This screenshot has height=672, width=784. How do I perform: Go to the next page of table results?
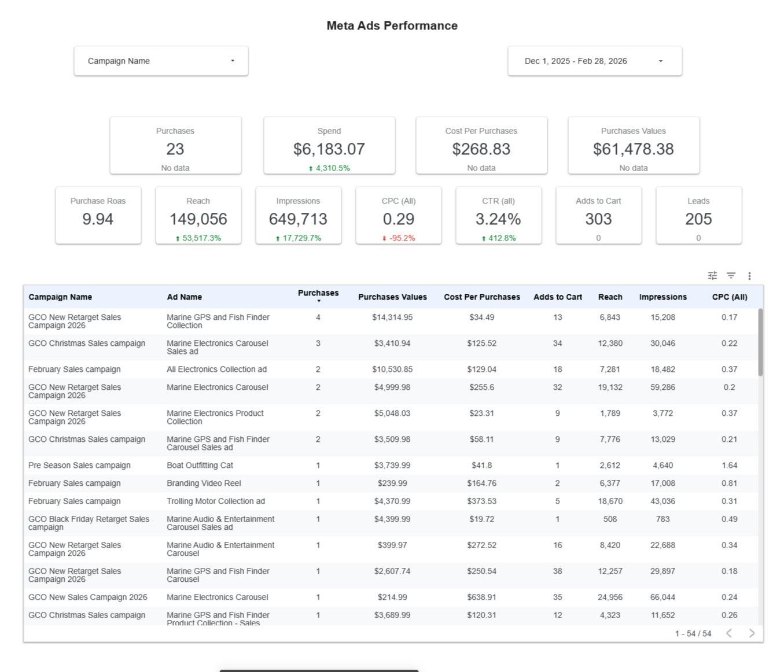pyautogui.click(x=752, y=633)
